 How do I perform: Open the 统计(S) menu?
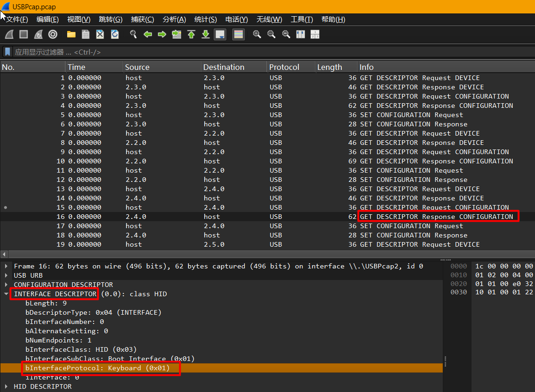(x=205, y=19)
